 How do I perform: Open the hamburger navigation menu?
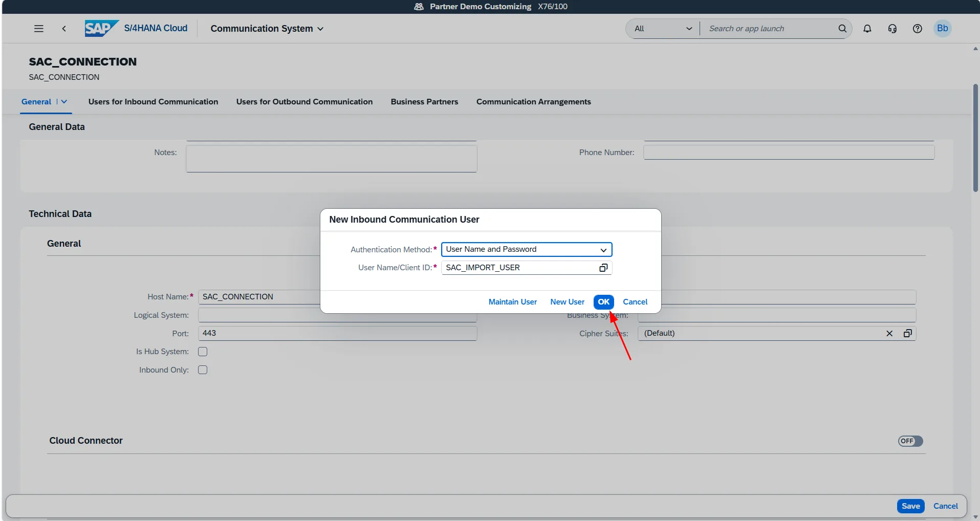point(38,29)
